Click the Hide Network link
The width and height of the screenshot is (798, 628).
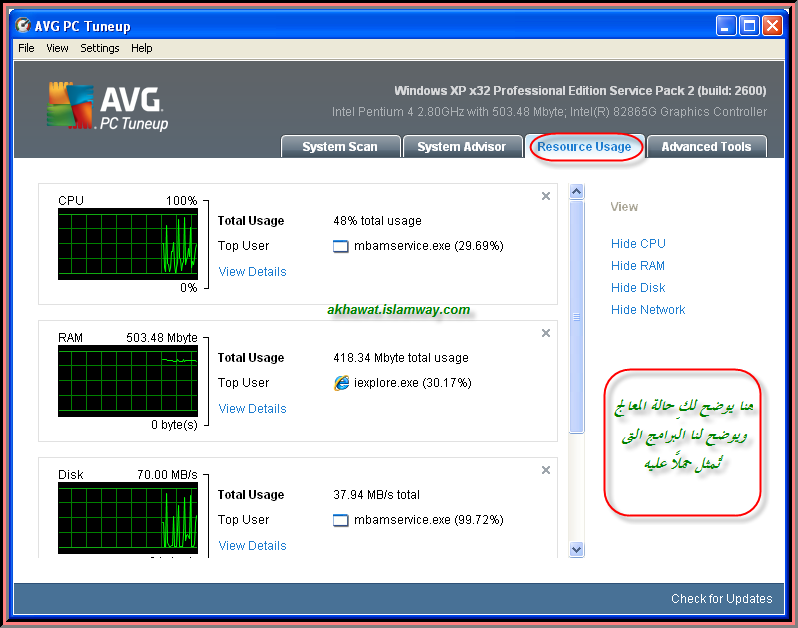(x=648, y=309)
